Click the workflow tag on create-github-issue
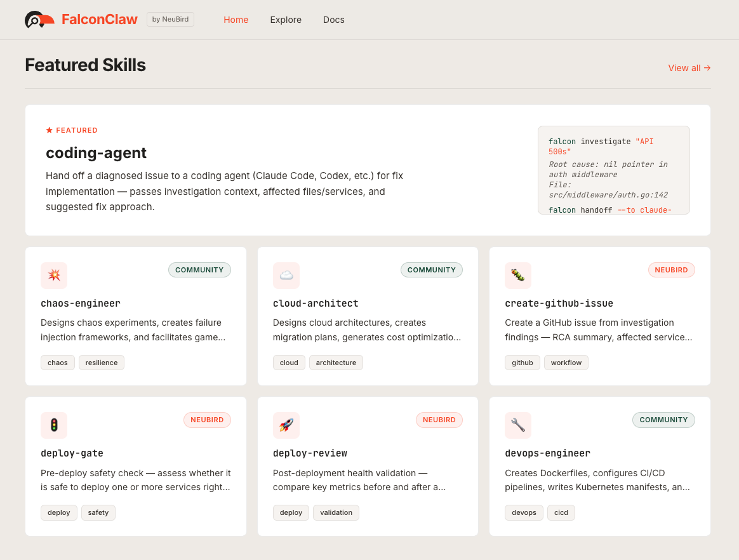 (x=566, y=363)
